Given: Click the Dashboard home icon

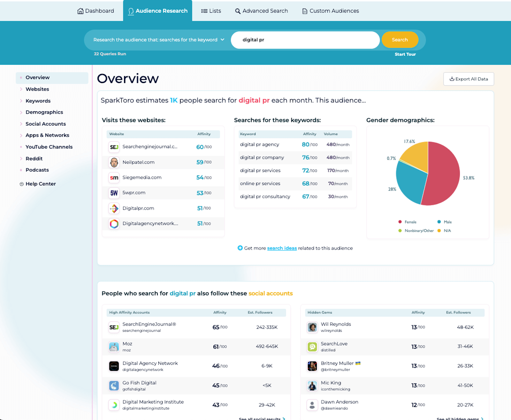Looking at the screenshot, I should pos(80,11).
